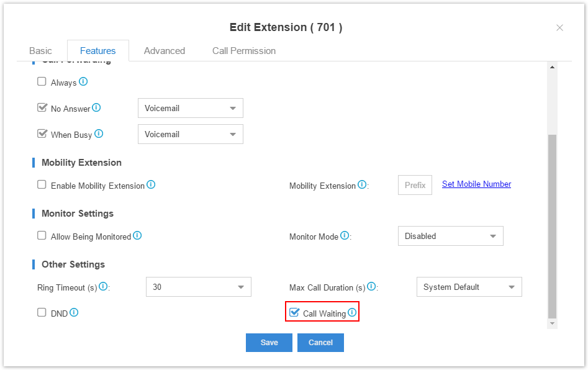
Task: Click the Edit Extension ( 701 ) title
Action: tap(286, 27)
